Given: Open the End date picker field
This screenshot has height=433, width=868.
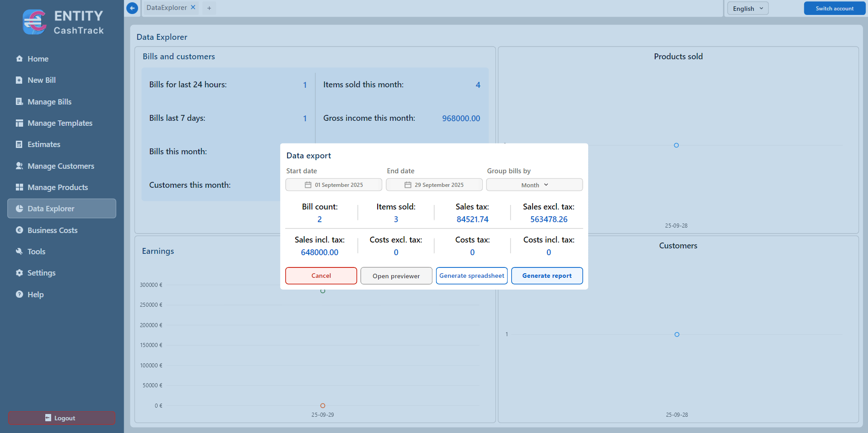Looking at the screenshot, I should [x=434, y=185].
